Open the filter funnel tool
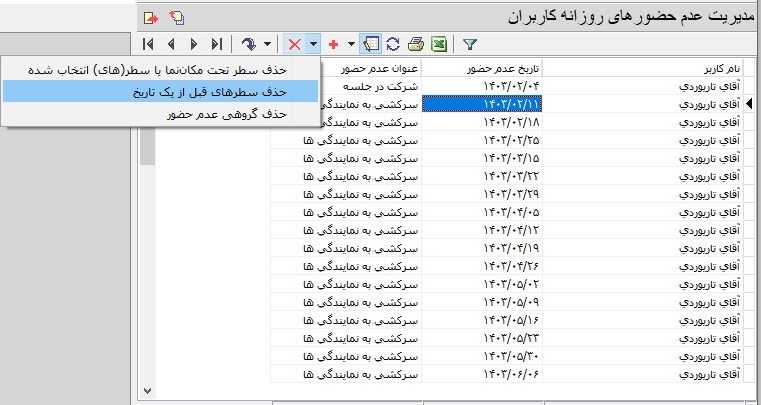Screen dimensions: 761x405 [x=469, y=44]
